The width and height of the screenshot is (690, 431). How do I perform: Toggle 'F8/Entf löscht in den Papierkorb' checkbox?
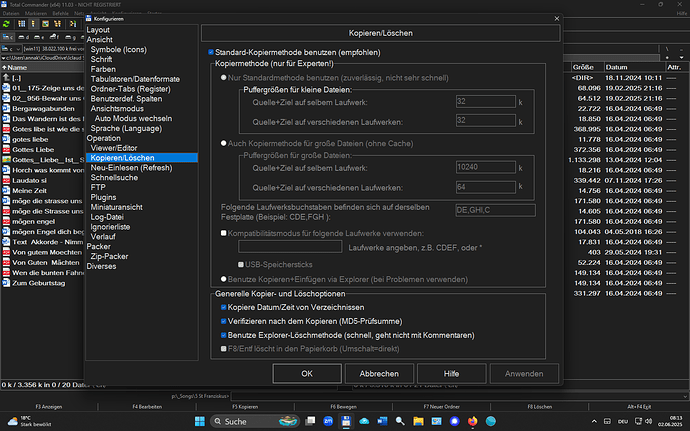(x=224, y=349)
